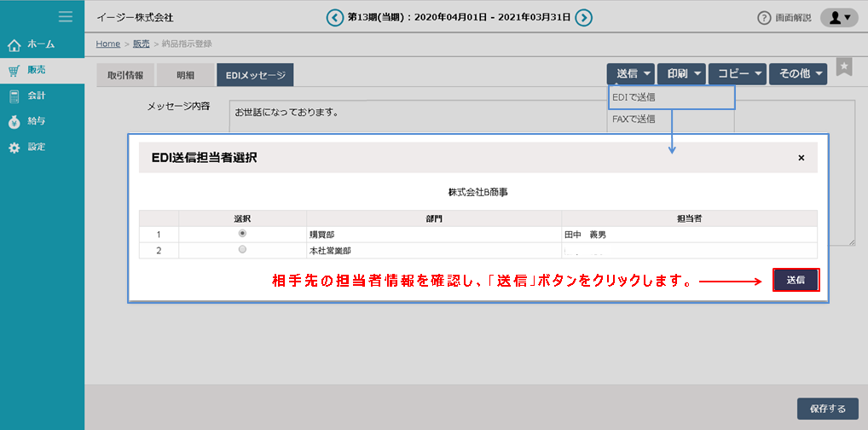
Task: Open 設定 settings in sidebar
Action: pos(36,147)
